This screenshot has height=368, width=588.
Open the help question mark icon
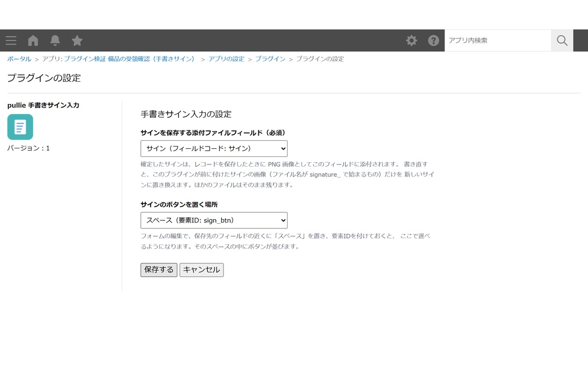[434, 41]
